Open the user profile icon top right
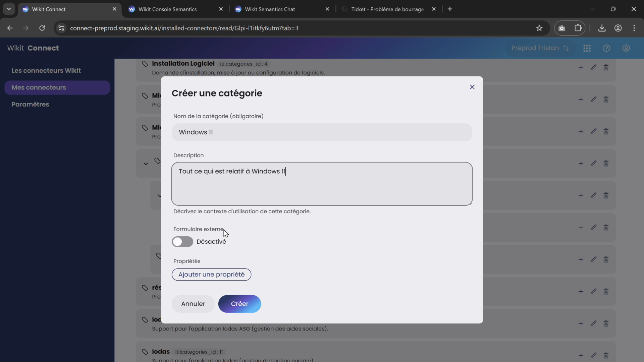644x362 pixels. 626,48
